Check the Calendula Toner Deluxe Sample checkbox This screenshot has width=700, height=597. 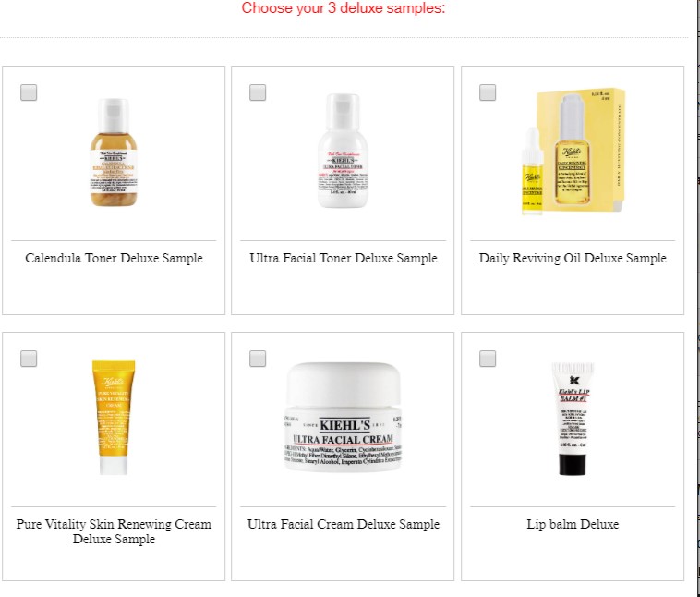point(29,92)
